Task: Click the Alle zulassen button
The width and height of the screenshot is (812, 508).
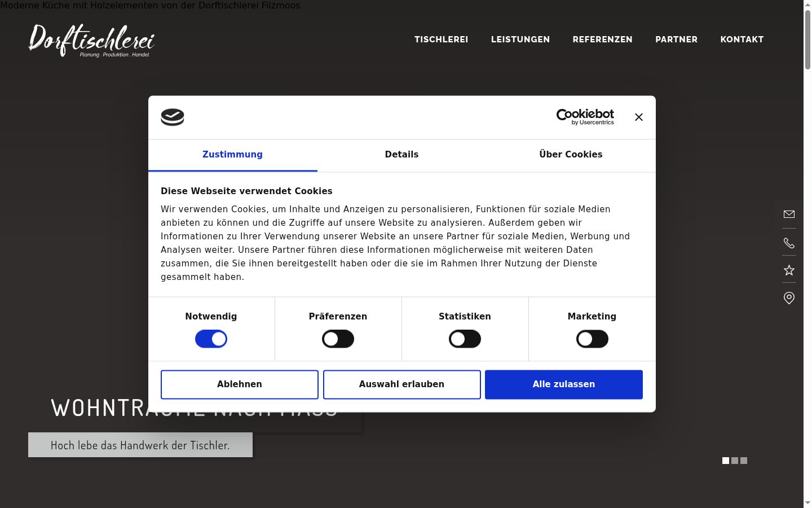Action: (x=564, y=384)
